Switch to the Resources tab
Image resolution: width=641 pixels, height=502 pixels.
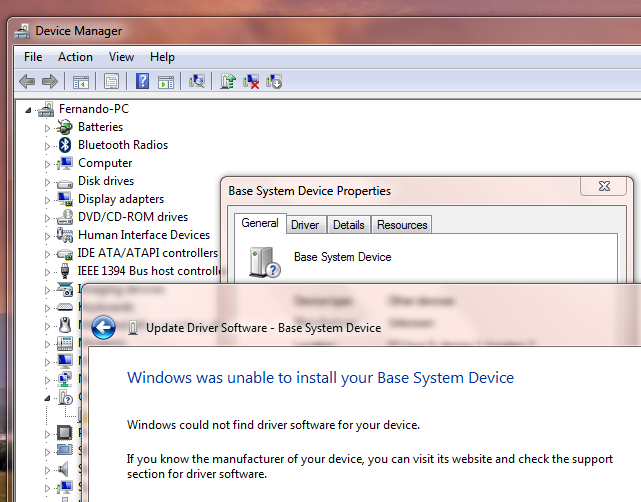coord(402,225)
